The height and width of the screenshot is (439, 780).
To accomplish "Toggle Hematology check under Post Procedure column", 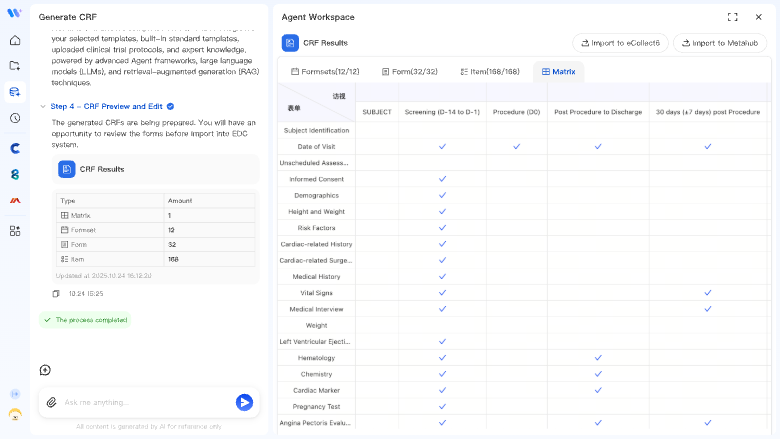I will tap(598, 358).
